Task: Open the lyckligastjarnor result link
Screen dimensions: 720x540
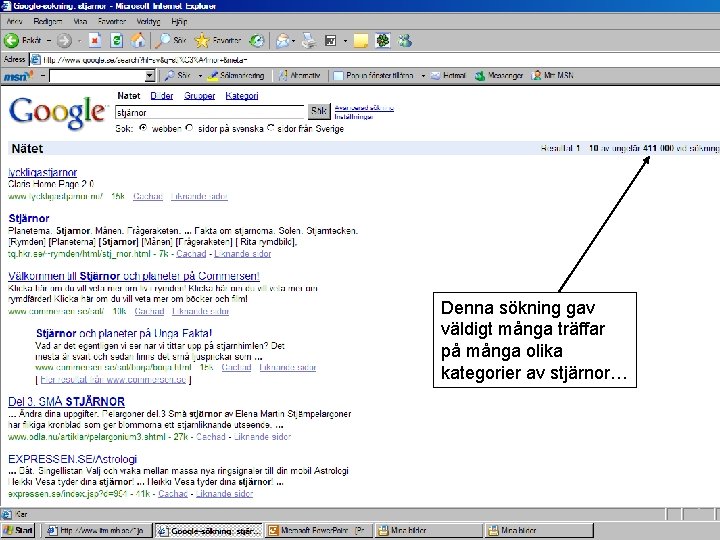Action: pyautogui.click(x=43, y=172)
